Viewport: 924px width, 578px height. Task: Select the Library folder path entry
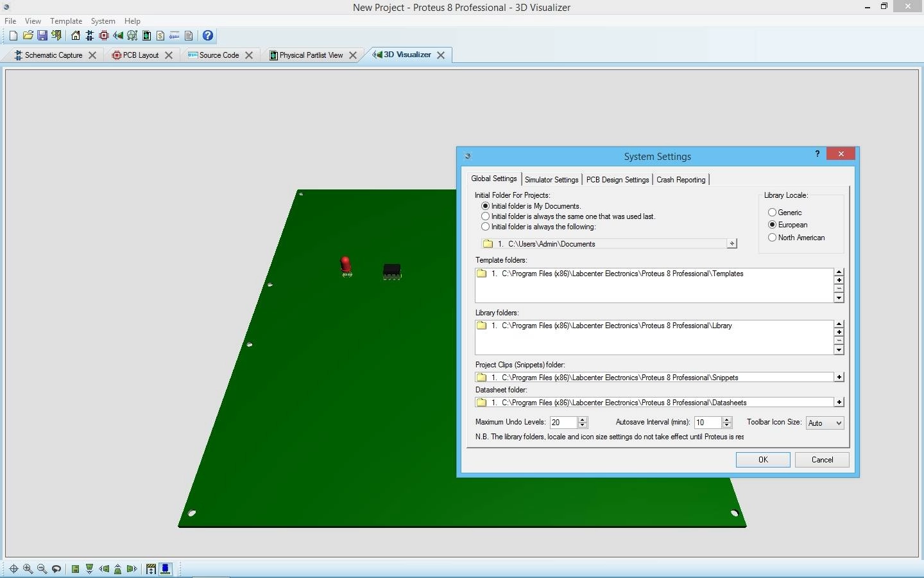pos(654,326)
